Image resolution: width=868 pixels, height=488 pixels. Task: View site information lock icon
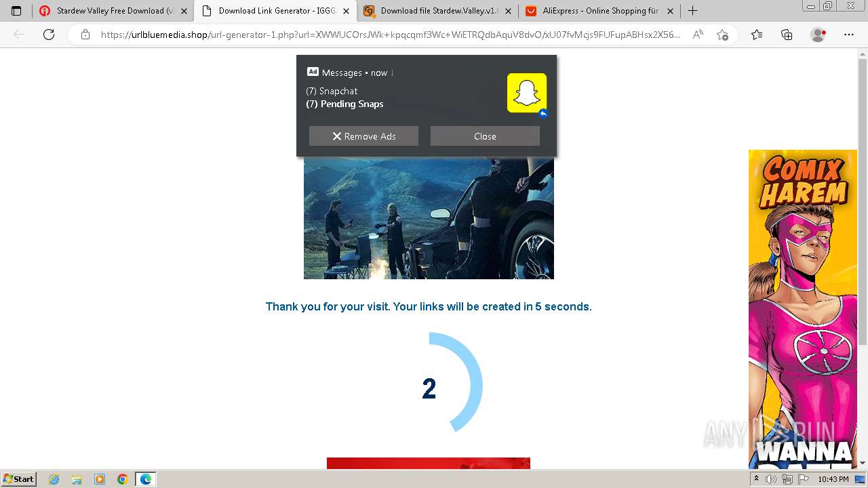point(85,35)
